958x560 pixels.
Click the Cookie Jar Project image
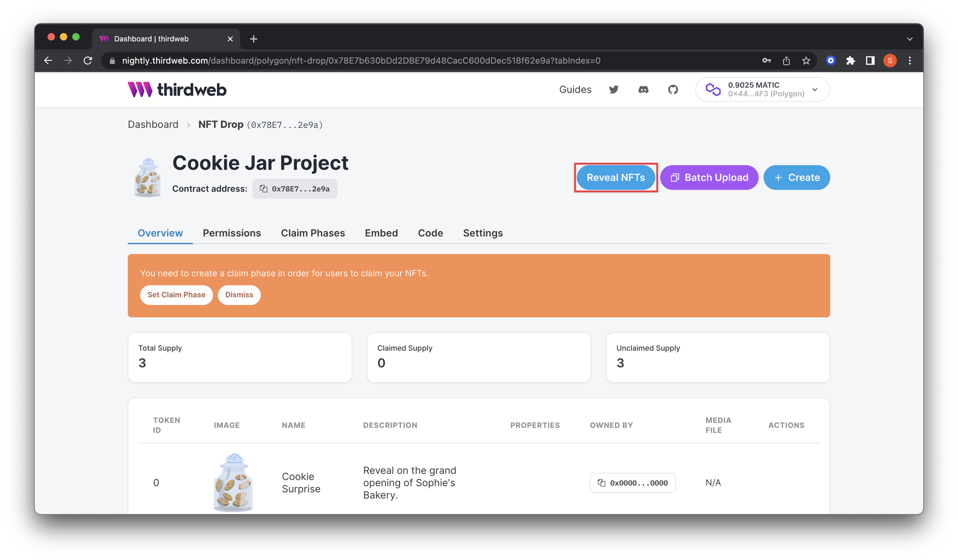point(147,177)
